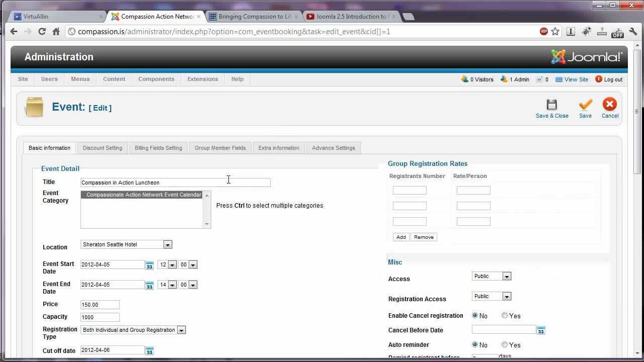
Task: Open the Extensions menu
Action: (x=203, y=79)
